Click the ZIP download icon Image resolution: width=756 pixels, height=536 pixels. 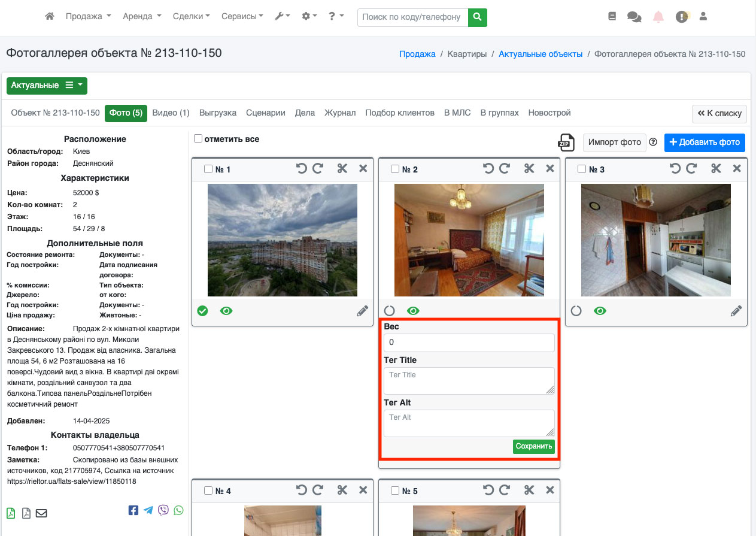coord(566,143)
